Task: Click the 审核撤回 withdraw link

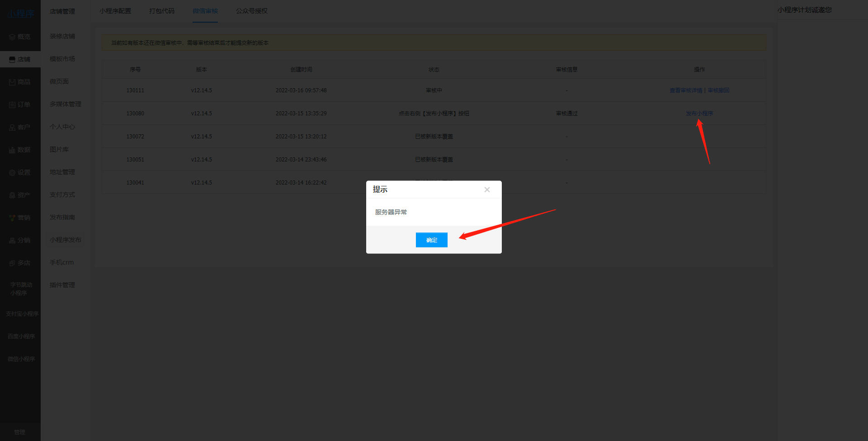Action: coord(719,90)
